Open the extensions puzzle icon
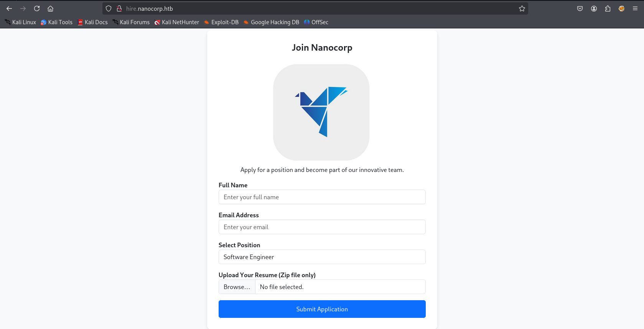 [608, 8]
